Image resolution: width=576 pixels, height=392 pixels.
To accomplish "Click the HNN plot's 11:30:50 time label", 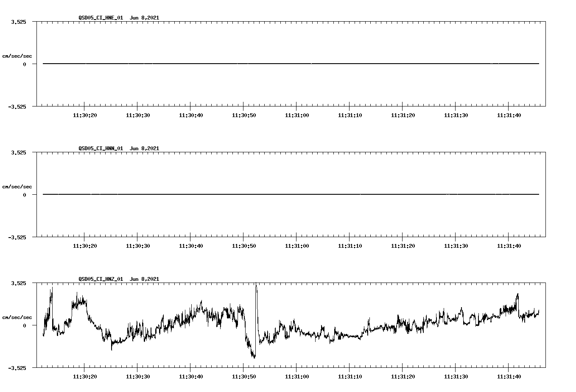I will coord(244,246).
